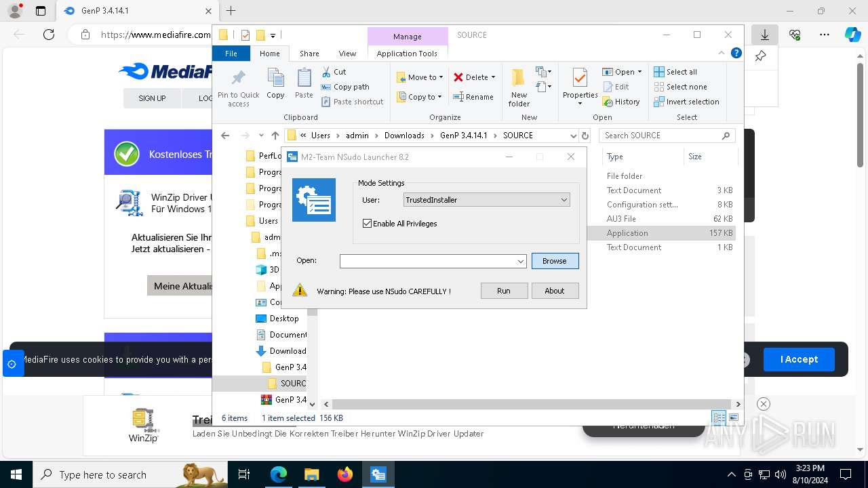Click Task View taskbar icon
Image resolution: width=868 pixels, height=488 pixels.
[x=245, y=474]
